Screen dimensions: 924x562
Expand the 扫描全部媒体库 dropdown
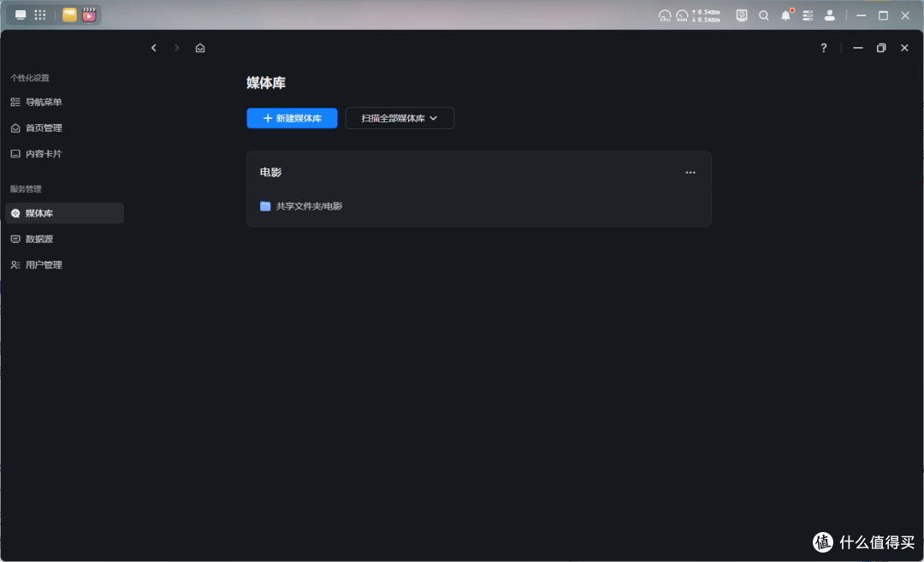pos(400,118)
